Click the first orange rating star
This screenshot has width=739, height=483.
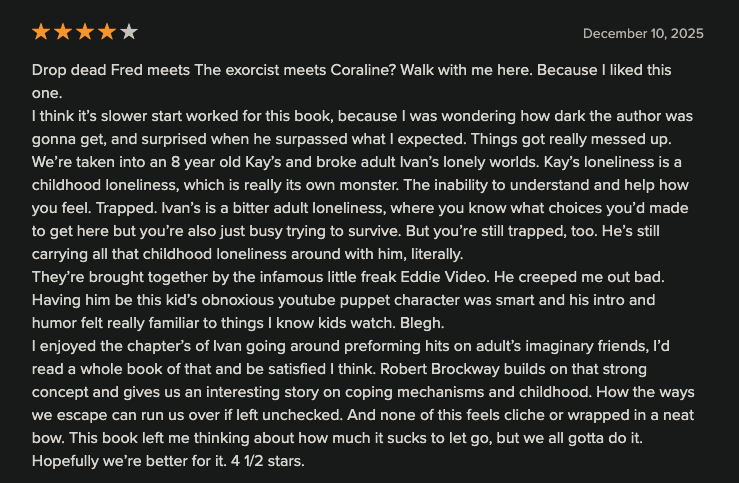pos(41,32)
